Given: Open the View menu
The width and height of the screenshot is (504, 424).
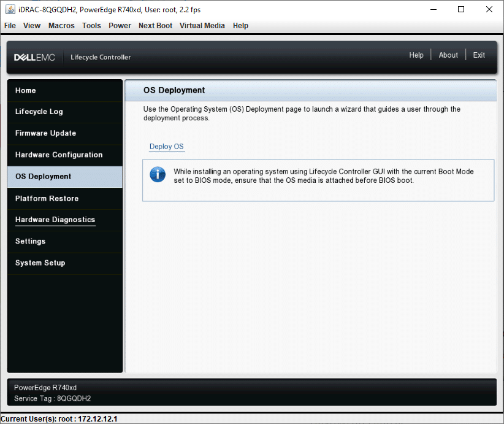Looking at the screenshot, I should [32, 26].
